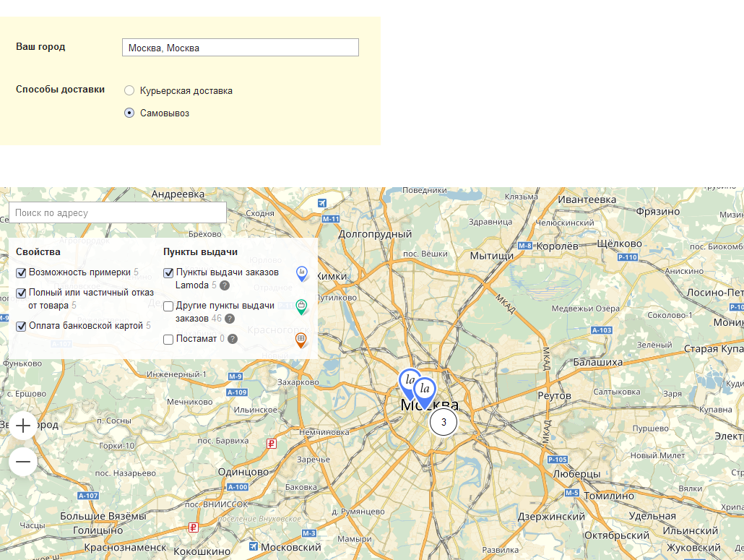Click orange Постамат legend pin
744x560 pixels.
click(300, 340)
